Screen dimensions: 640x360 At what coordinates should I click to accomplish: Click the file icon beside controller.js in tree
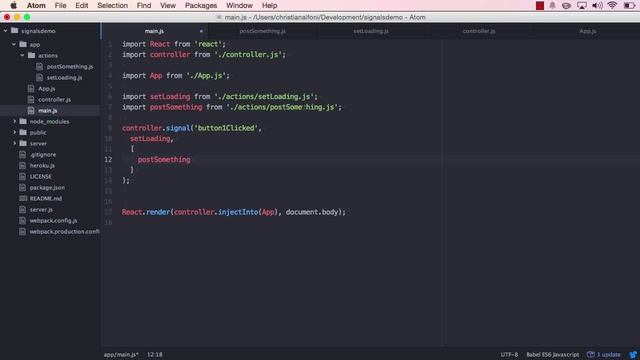31,99
